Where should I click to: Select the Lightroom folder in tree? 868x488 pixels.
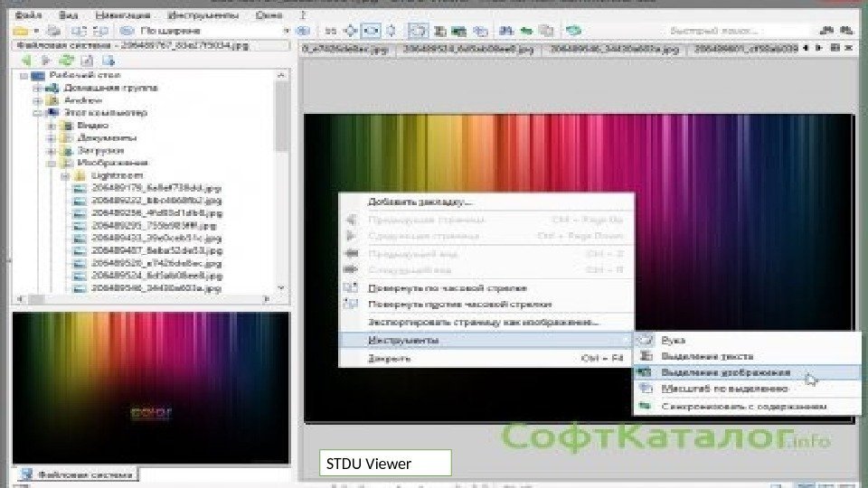click(x=118, y=175)
